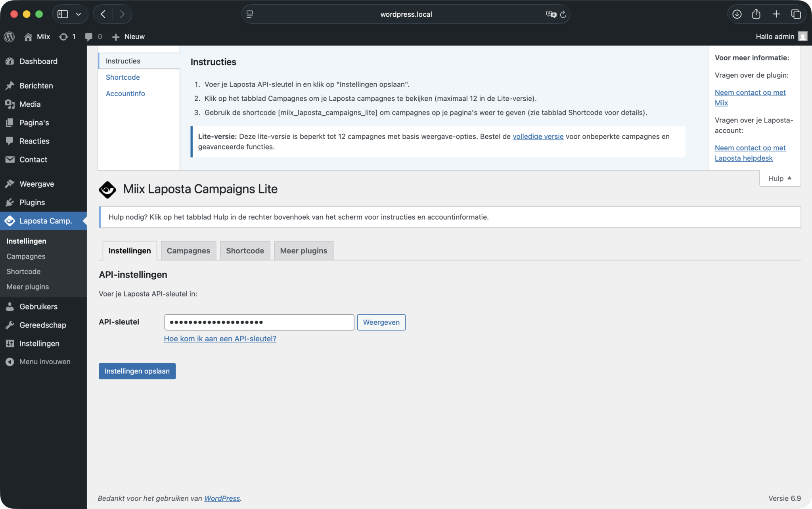812x509 pixels.
Task: Open the Meer plugins tab
Action: click(303, 251)
